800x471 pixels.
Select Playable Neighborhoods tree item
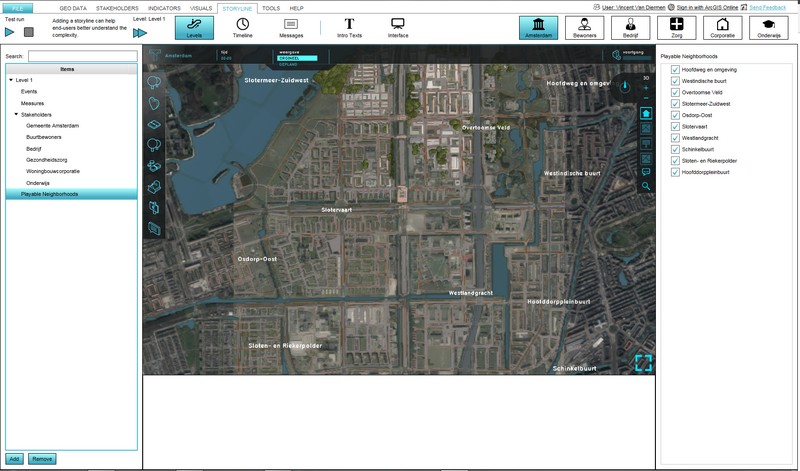[71, 194]
